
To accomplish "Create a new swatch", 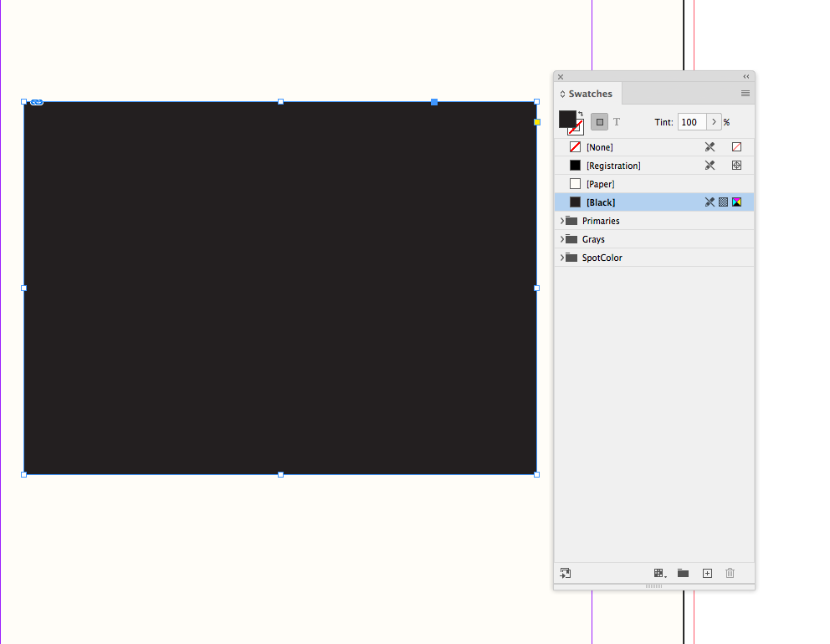I will pos(707,573).
